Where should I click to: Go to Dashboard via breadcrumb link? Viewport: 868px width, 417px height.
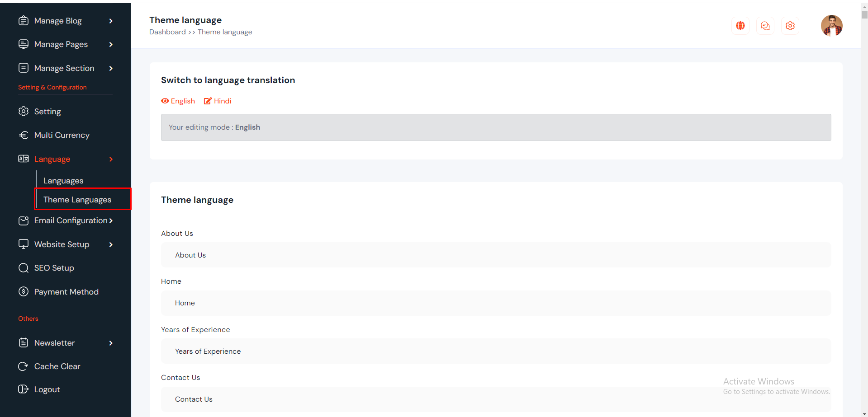pyautogui.click(x=167, y=32)
